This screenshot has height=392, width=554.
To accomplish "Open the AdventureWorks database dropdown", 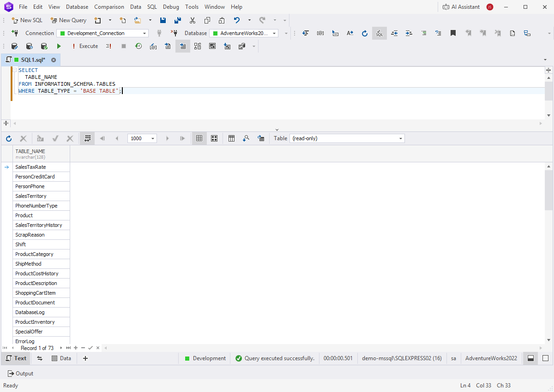I will pyautogui.click(x=244, y=33).
